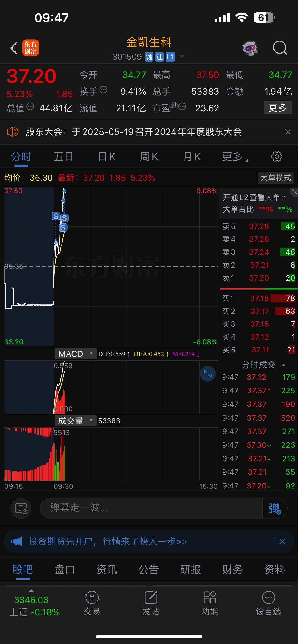
Task: Open the 东方财富 logo icon
Action: pyautogui.click(x=31, y=48)
